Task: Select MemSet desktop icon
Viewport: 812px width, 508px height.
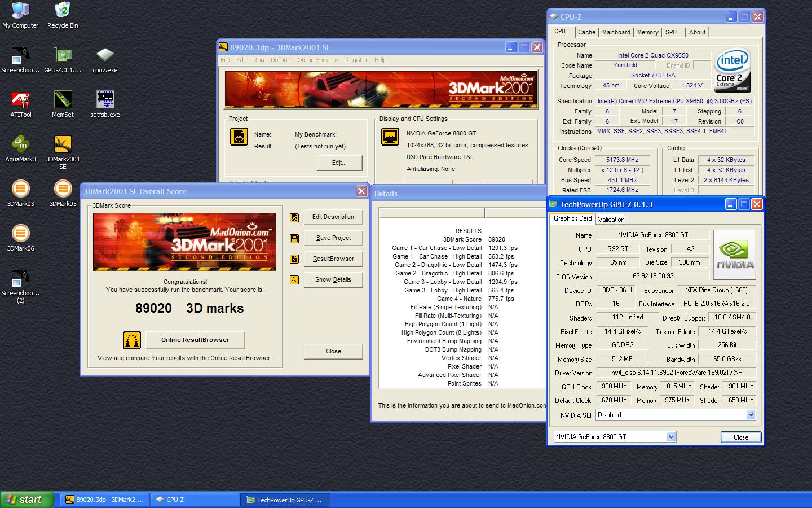Action: point(63,104)
